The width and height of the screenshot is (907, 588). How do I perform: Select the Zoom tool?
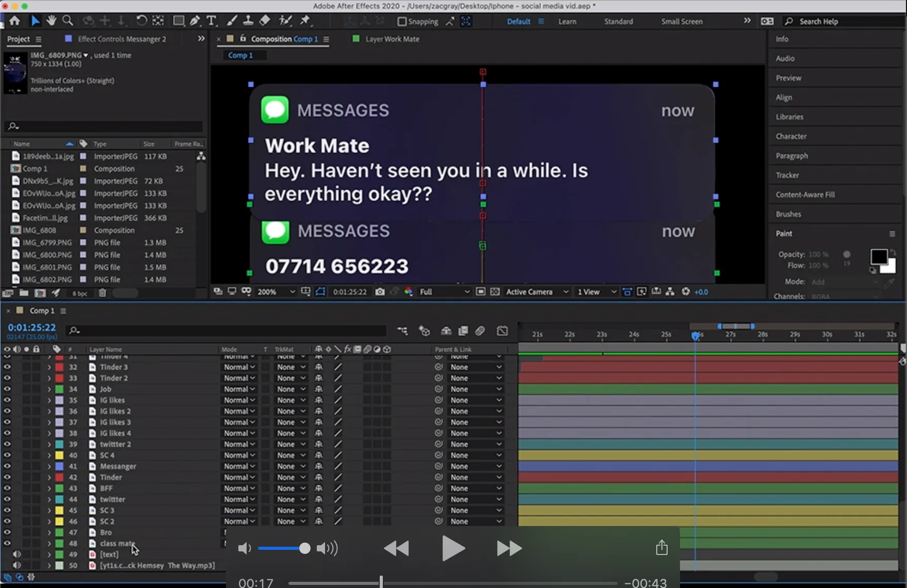tap(68, 21)
